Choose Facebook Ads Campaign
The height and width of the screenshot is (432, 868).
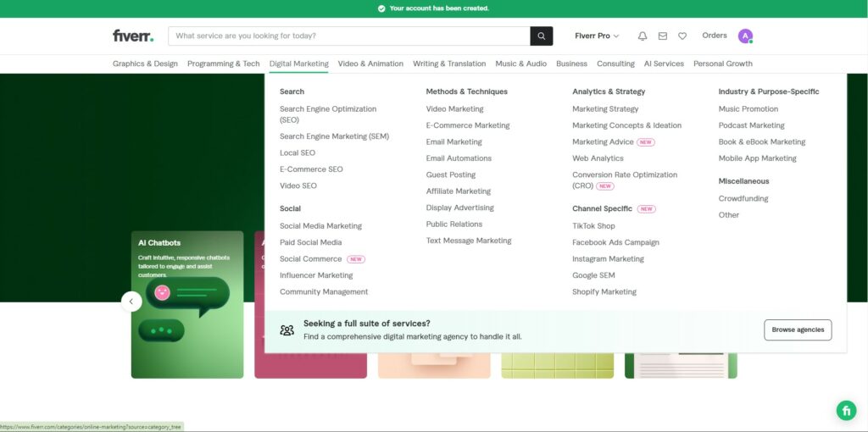[x=615, y=242]
